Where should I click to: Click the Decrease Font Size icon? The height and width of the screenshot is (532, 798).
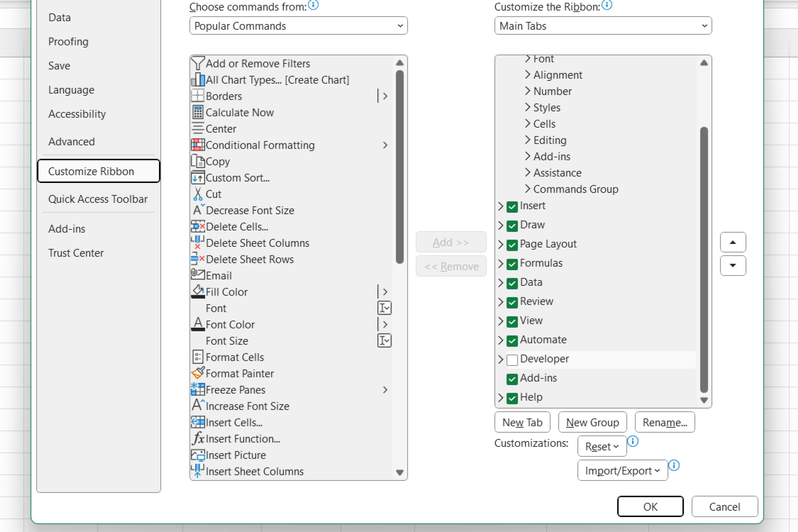click(x=198, y=210)
